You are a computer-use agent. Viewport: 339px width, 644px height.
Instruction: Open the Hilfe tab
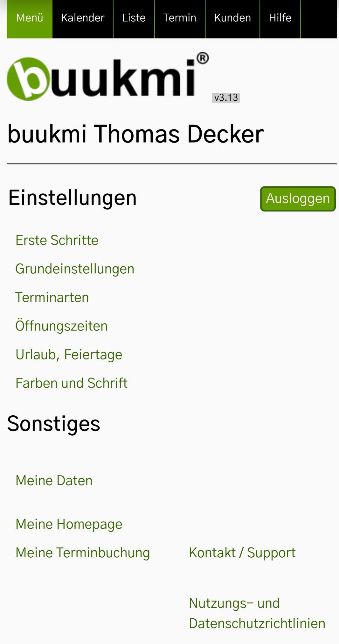280,18
